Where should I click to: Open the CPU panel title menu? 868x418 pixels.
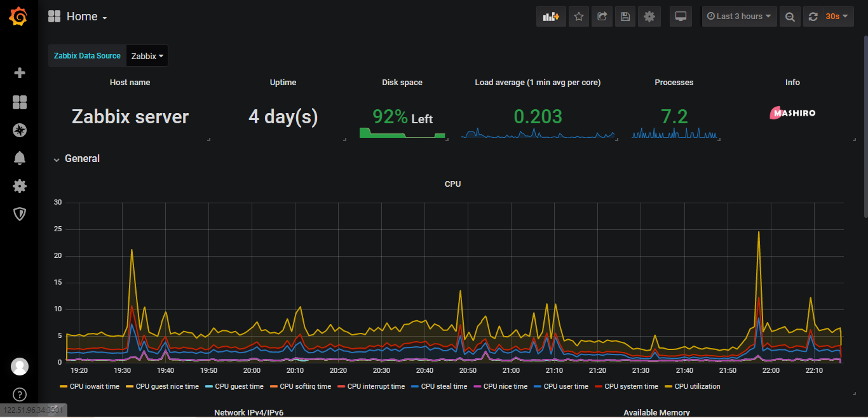[x=452, y=184]
